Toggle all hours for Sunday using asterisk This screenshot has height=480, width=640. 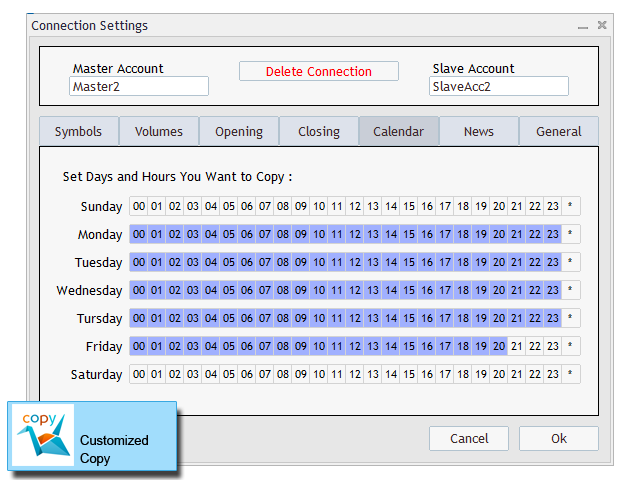point(570,207)
